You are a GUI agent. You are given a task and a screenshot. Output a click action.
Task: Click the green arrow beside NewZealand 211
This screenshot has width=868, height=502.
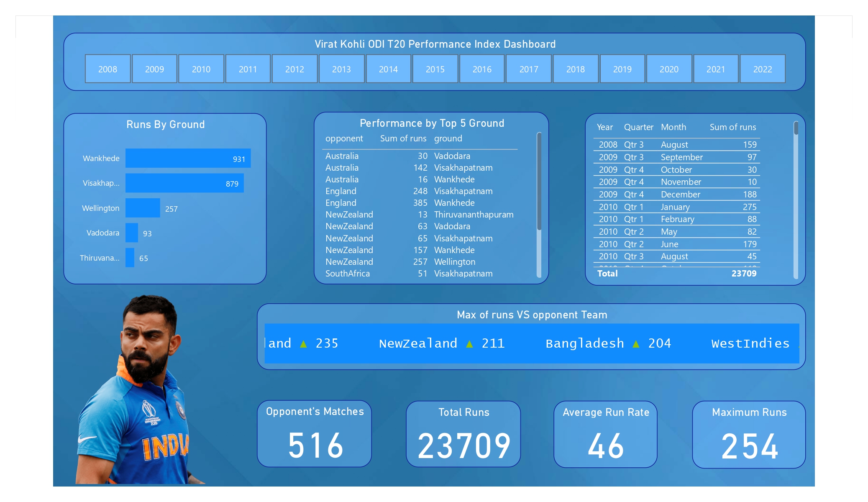(469, 344)
